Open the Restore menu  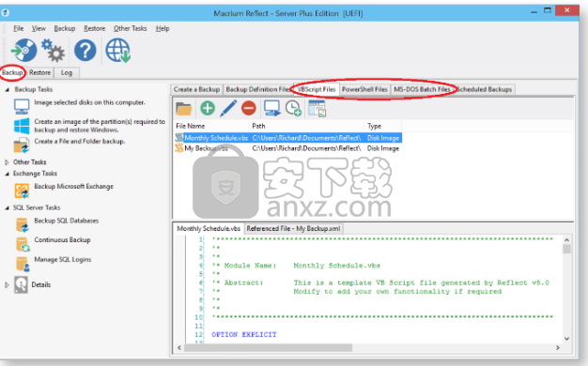coord(95,28)
